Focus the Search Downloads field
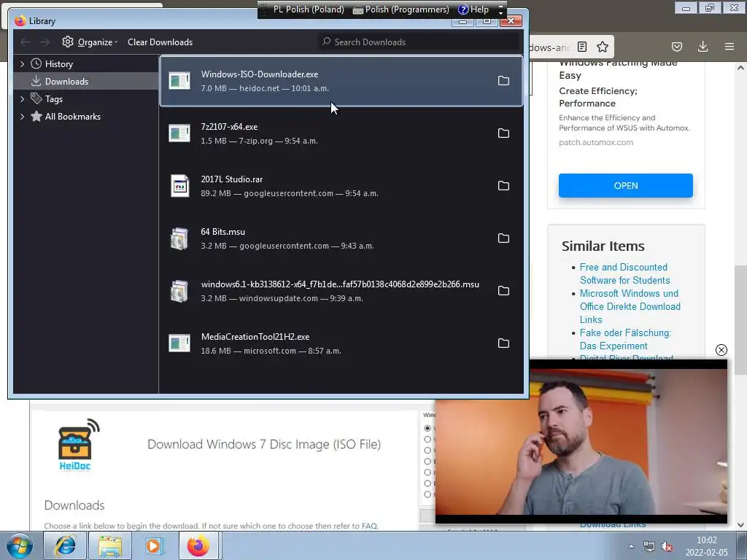The image size is (747, 560). tap(419, 42)
